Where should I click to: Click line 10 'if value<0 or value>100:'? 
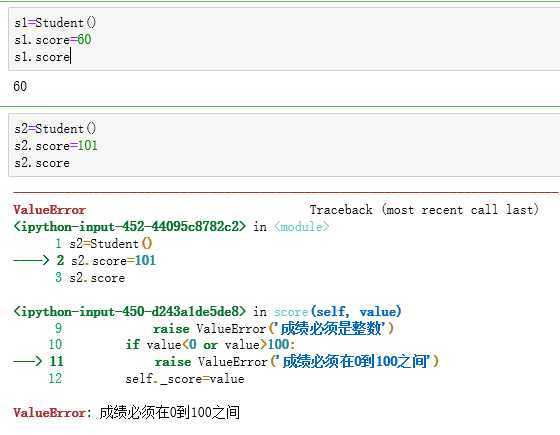[210, 345]
